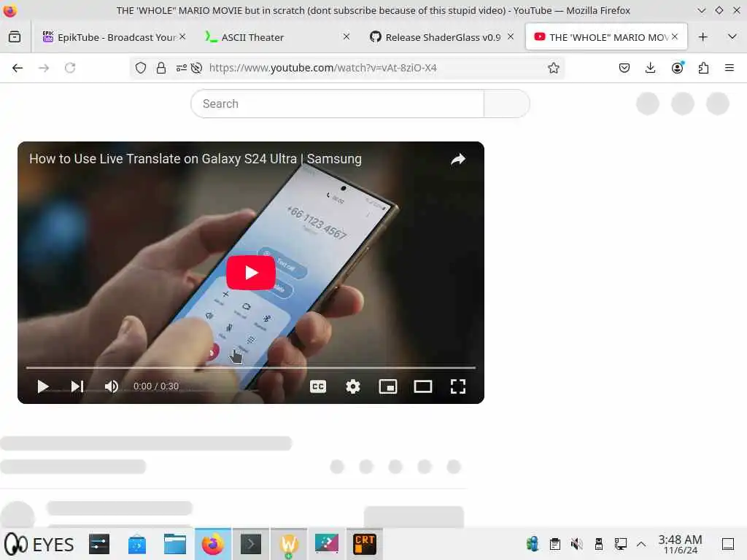The image size is (747, 560).
Task: Go back to the previous page
Action: (18, 68)
